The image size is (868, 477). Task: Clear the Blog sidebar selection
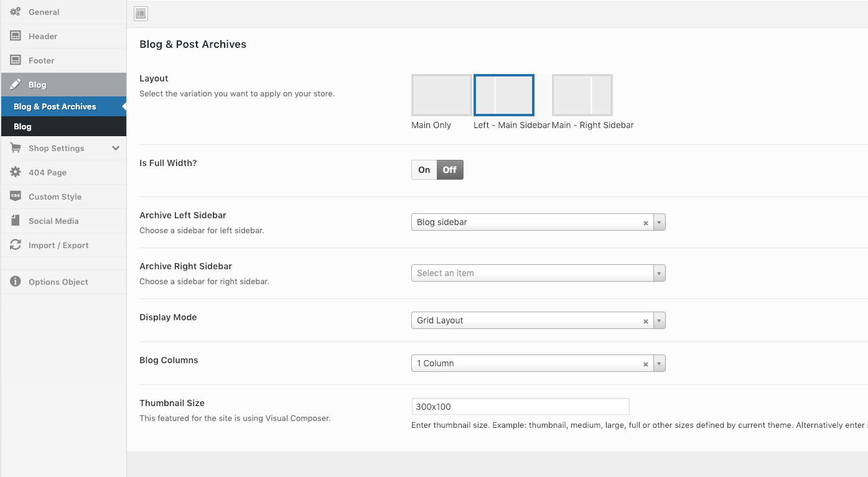645,223
